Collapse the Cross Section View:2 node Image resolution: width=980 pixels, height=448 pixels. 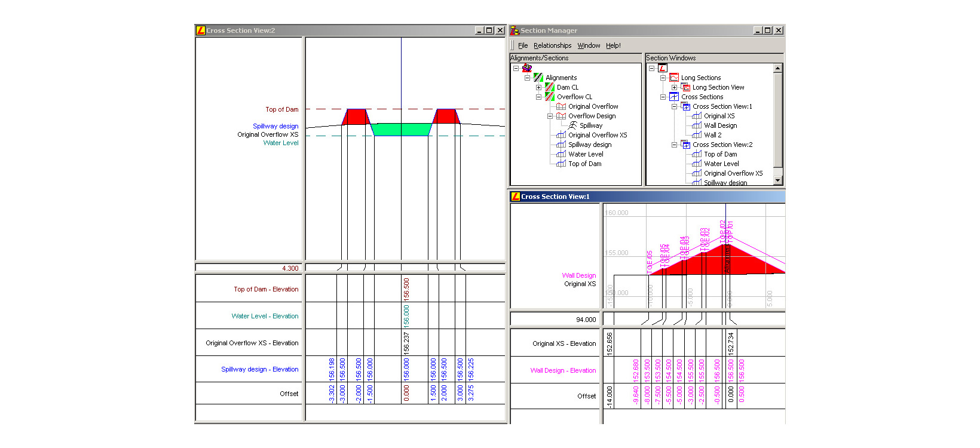pos(674,145)
